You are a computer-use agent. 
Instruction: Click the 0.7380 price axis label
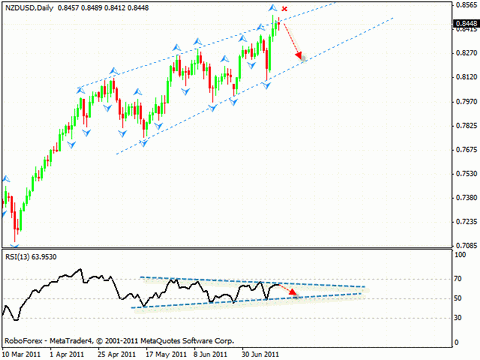tap(466, 198)
